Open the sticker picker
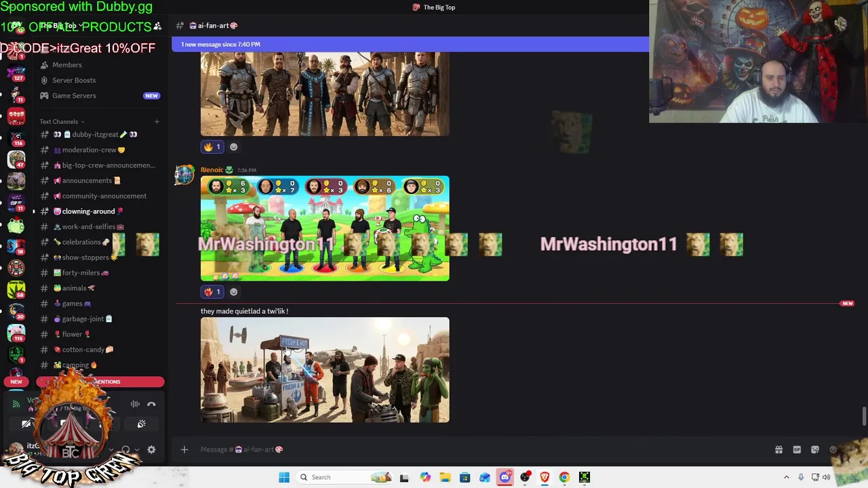 pyautogui.click(x=815, y=450)
